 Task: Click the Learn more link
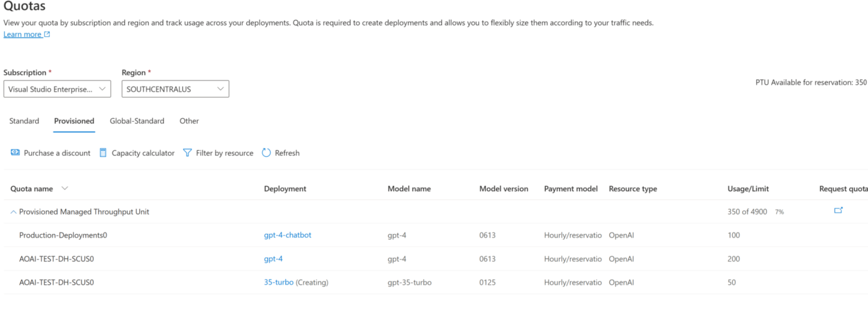click(x=22, y=33)
